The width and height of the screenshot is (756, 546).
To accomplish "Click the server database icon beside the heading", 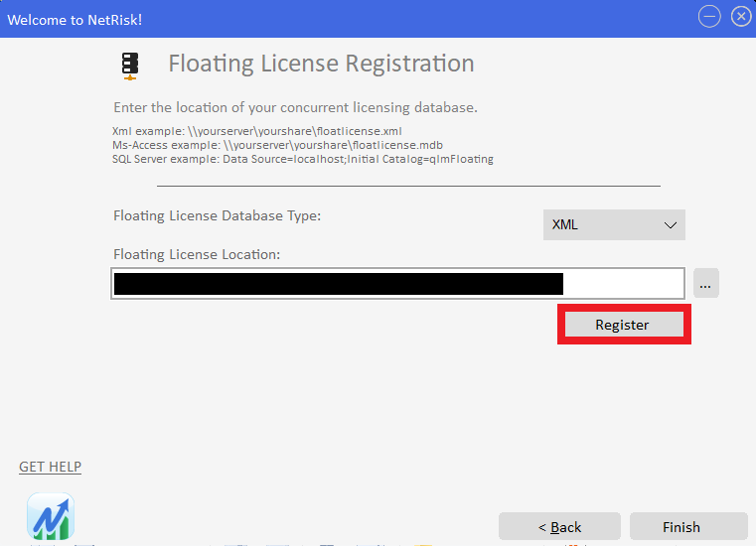I will click(x=130, y=67).
